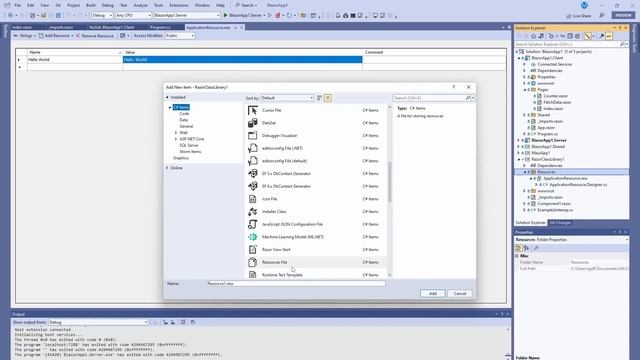640x360 pixels.
Task: Open the File menu
Action: (x=18, y=5)
